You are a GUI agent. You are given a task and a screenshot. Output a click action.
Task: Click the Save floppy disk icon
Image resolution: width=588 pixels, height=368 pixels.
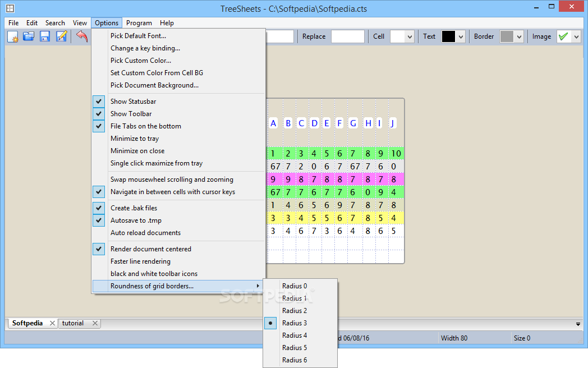click(45, 36)
